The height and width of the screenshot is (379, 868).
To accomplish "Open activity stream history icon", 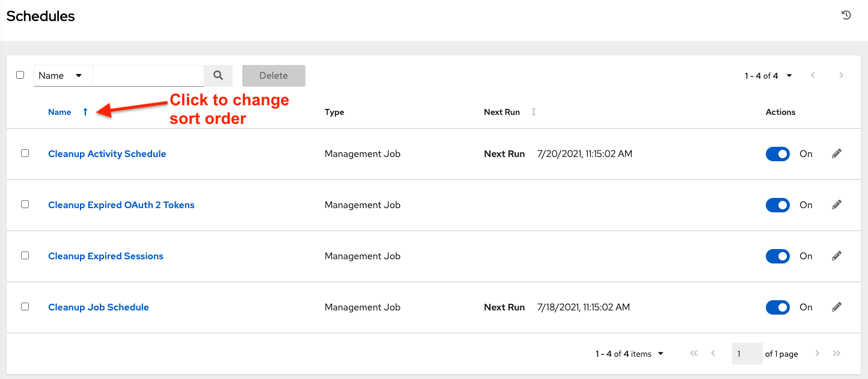I will [846, 16].
